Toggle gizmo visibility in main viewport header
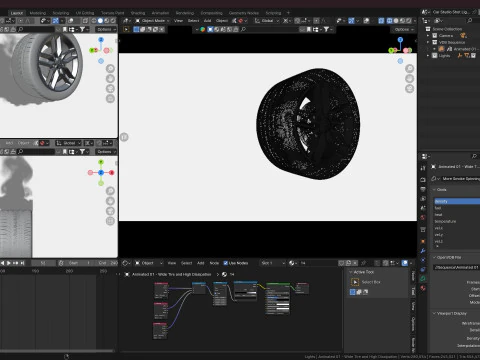The image size is (480, 360). pos(351,21)
